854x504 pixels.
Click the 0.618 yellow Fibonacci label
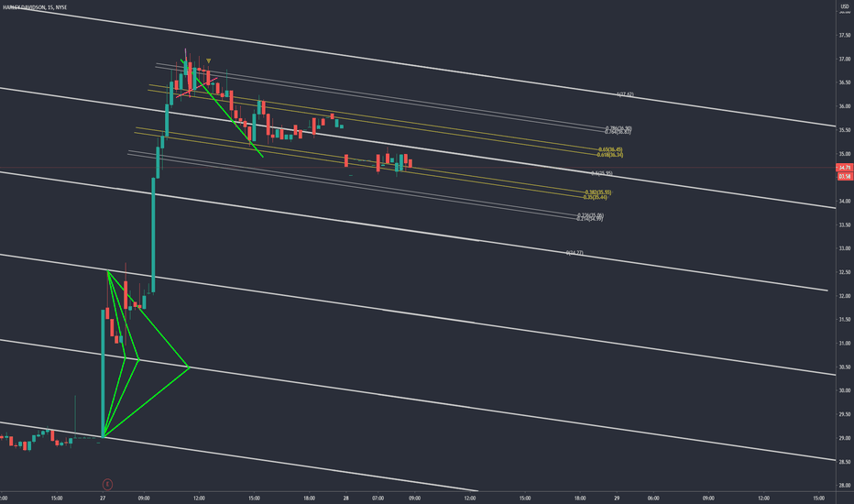pyautogui.click(x=610, y=155)
